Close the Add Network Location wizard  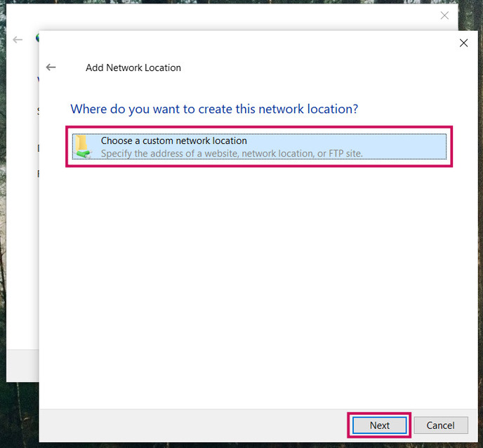(463, 43)
